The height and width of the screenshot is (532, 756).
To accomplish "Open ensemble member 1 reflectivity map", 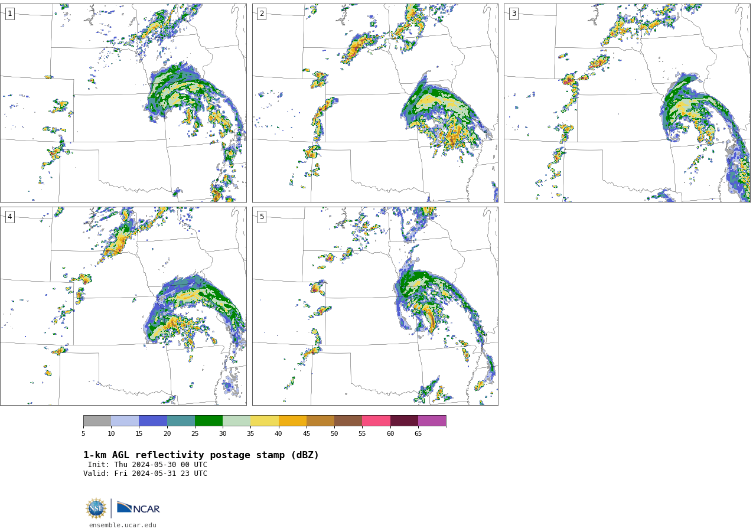I will [123, 103].
